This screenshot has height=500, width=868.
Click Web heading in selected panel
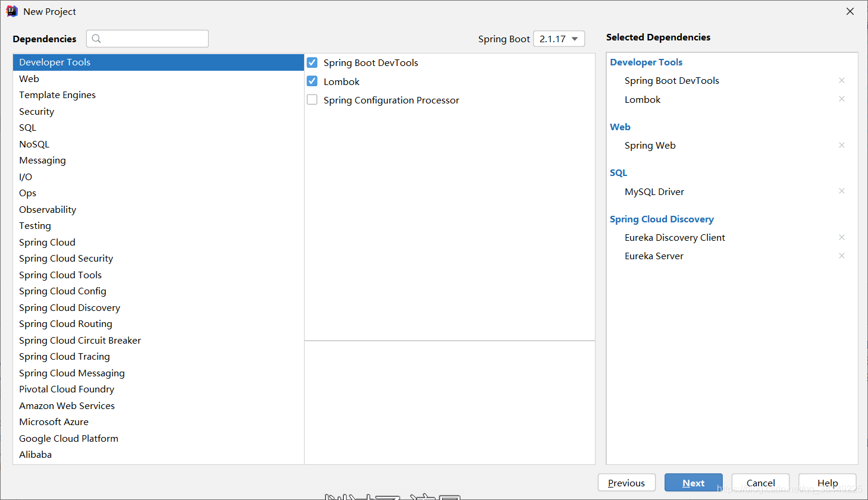pos(620,127)
